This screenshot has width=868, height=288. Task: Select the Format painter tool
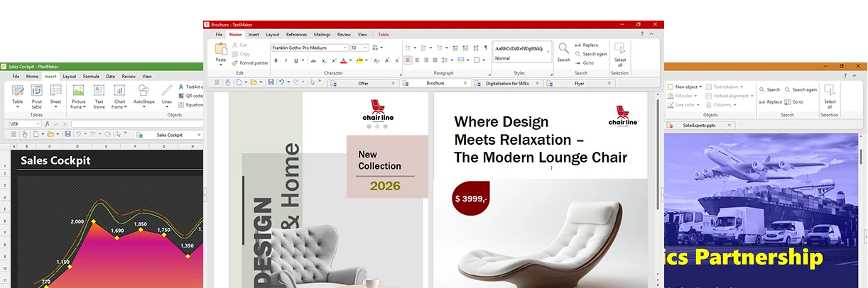[x=250, y=63]
